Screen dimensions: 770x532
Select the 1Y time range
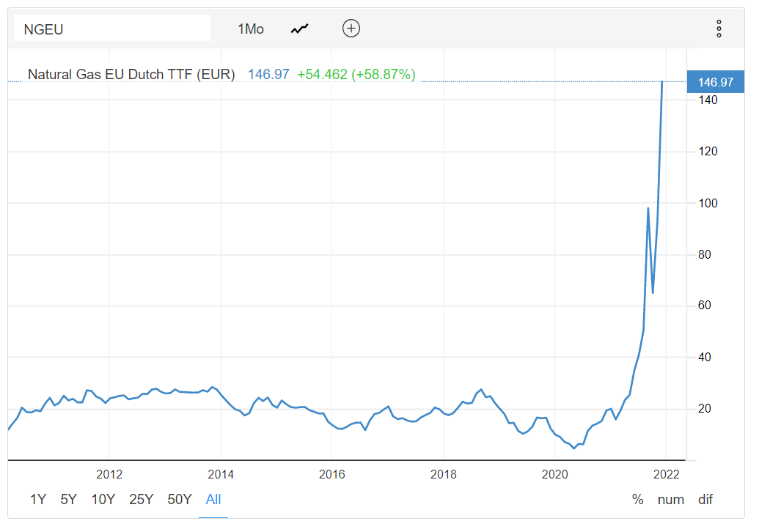[x=38, y=500]
